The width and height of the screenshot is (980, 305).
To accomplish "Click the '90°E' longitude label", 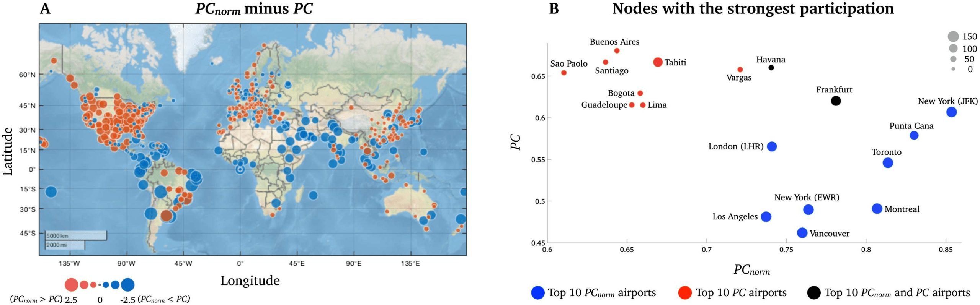I will tap(353, 263).
